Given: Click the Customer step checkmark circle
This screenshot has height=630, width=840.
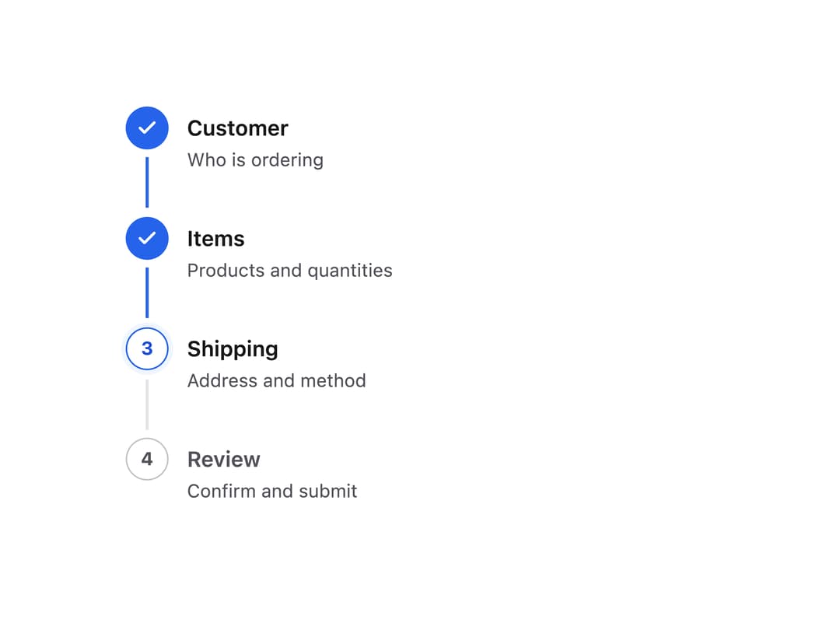Looking at the screenshot, I should coord(147,128).
